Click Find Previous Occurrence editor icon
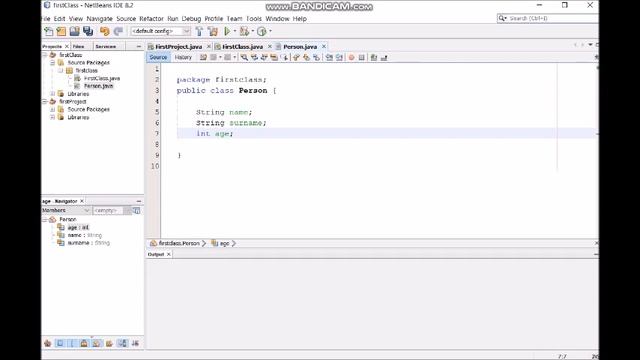This screenshot has height=360, width=640. click(254, 58)
